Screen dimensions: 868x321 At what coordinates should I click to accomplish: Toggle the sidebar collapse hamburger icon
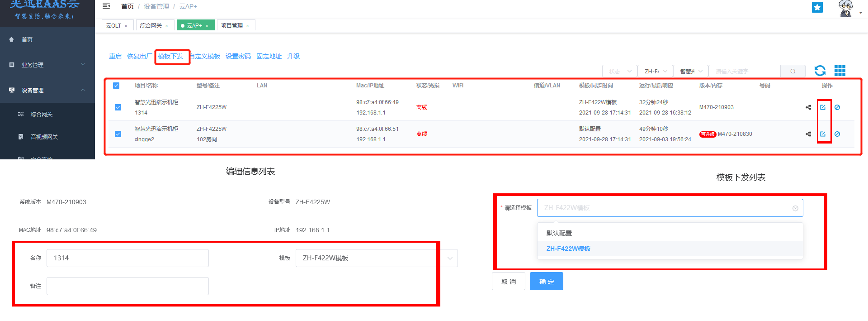(x=106, y=6)
